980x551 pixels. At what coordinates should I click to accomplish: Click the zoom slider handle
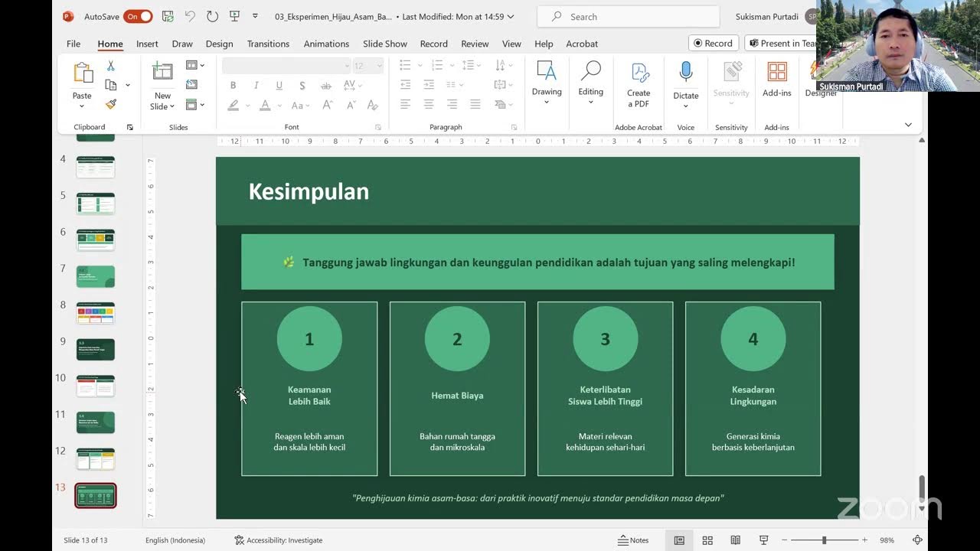[x=825, y=540]
